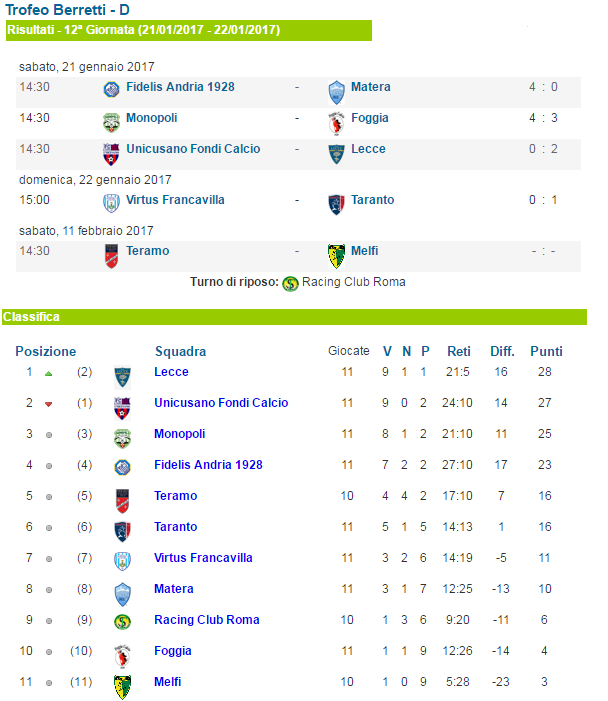Open the Racing Club Roma link in the standings
The height and width of the screenshot is (701, 608).
pos(207,620)
